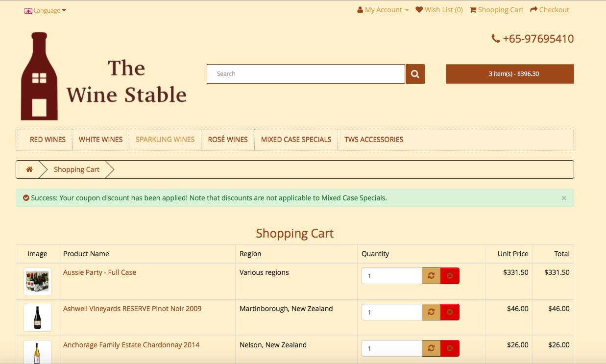This screenshot has width=606, height=364.
Task: Click inside the Search field
Action: pos(306,74)
